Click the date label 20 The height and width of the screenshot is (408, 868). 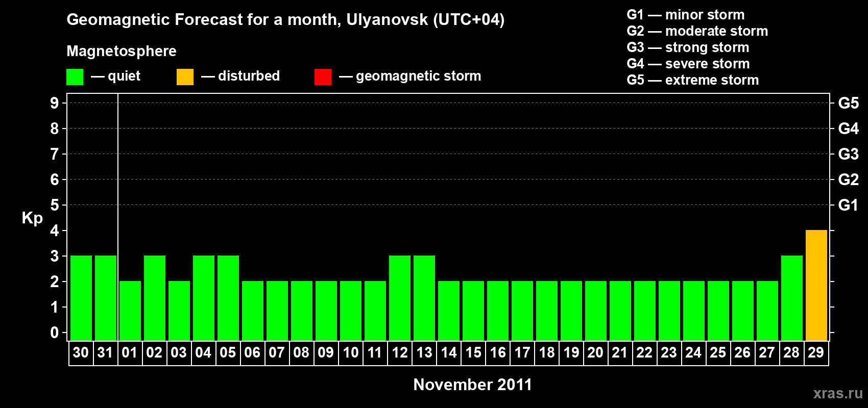click(595, 353)
